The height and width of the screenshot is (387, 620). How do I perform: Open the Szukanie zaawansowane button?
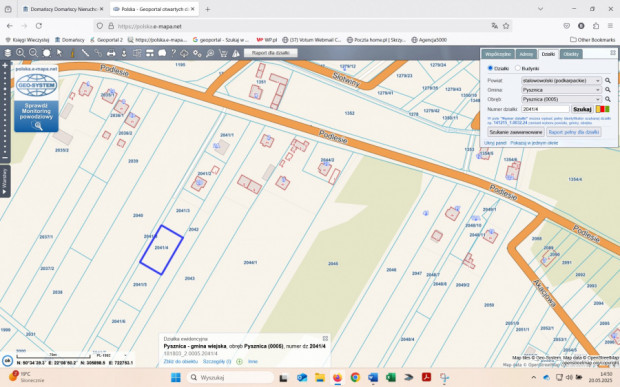[x=516, y=132]
